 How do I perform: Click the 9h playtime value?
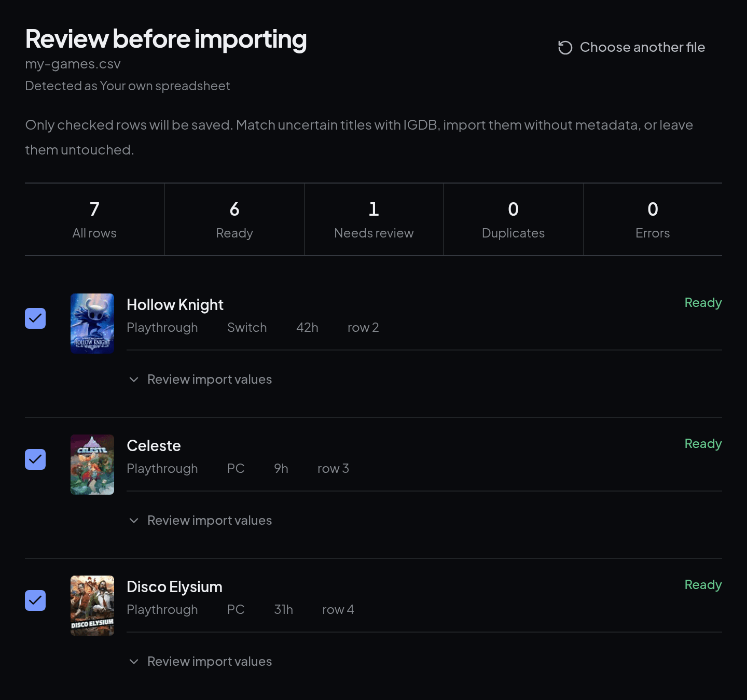coord(281,469)
